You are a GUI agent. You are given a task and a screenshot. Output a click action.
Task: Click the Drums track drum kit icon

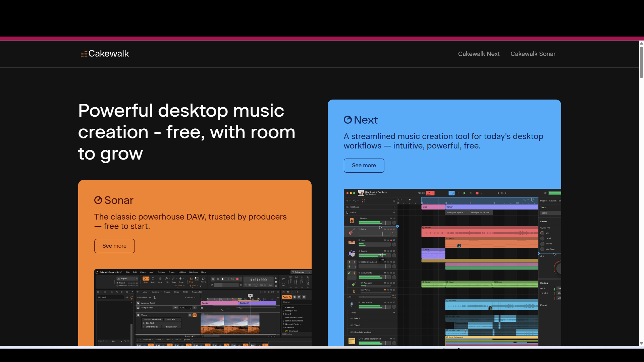pos(352,253)
